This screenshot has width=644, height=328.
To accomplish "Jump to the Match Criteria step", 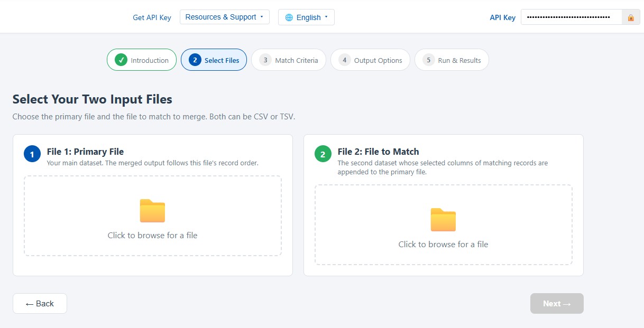I will (x=289, y=60).
